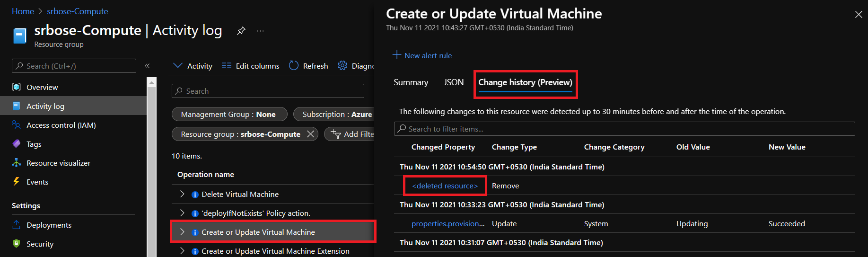Open the Subscription : Azure filter pill
Viewport: 868px width, 257px height.
pyautogui.click(x=334, y=114)
